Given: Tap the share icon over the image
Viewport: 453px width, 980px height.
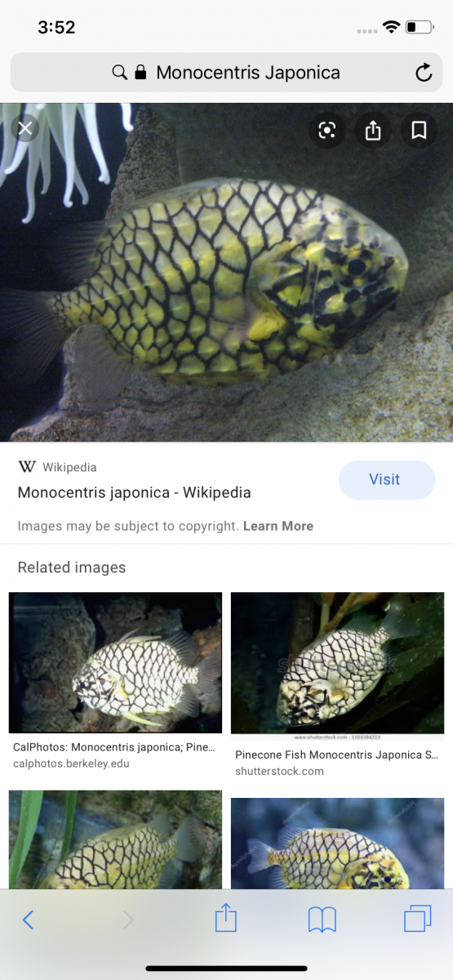Looking at the screenshot, I should coord(373,131).
